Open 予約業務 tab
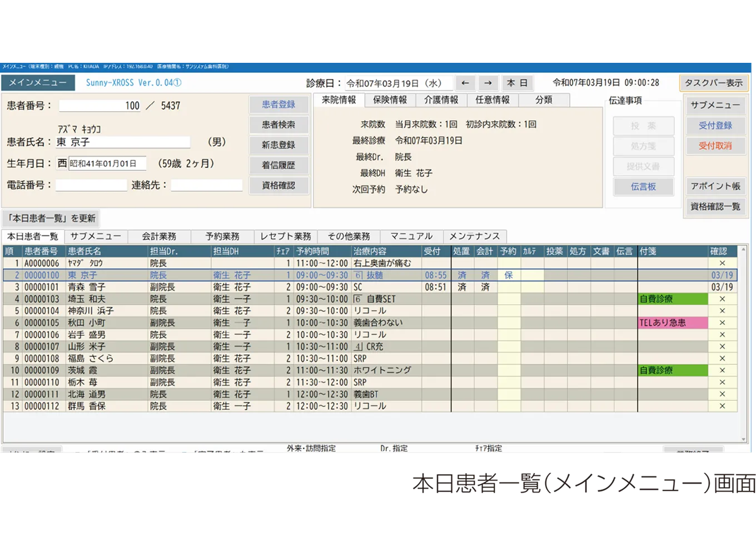The image size is (756, 556). [x=222, y=236]
